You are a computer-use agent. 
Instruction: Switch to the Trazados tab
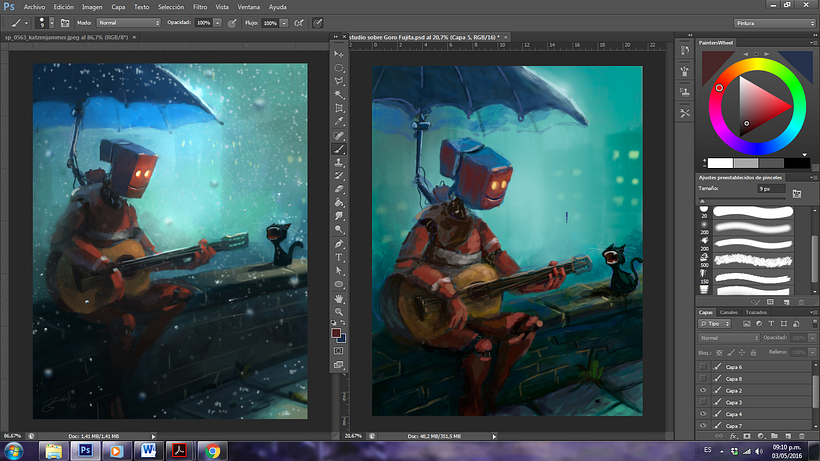(x=756, y=312)
